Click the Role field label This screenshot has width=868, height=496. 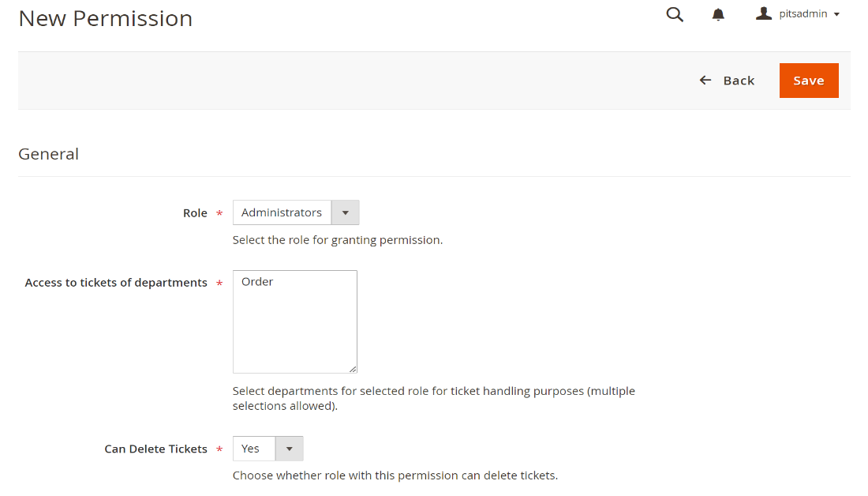coord(195,213)
